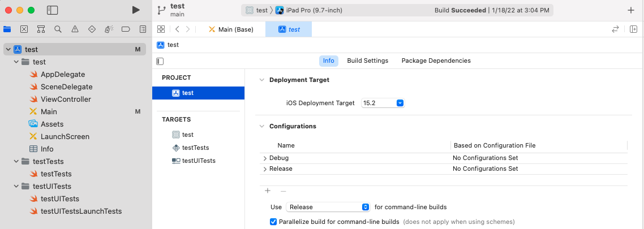Select the test editor tab
644x229 pixels.
289,29
